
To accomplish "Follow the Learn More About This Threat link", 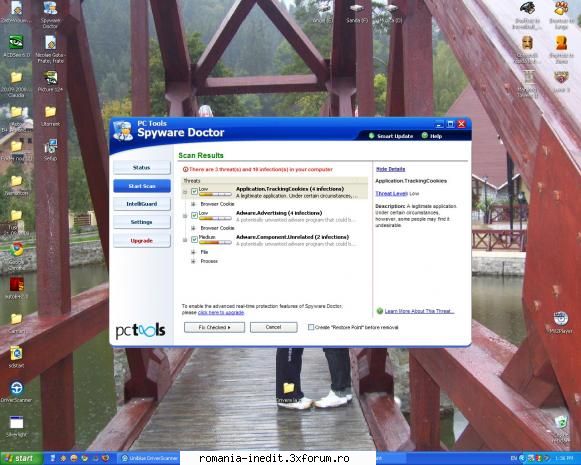I will click(x=419, y=311).
